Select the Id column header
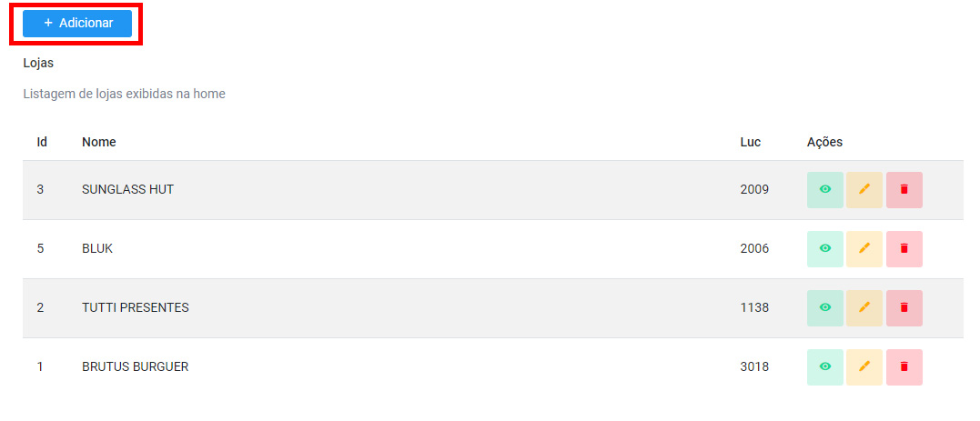 point(42,143)
